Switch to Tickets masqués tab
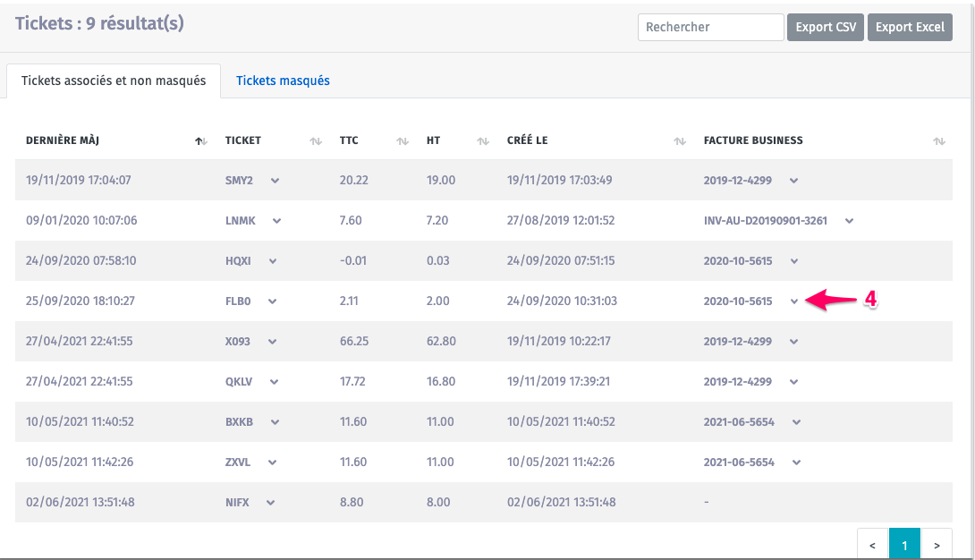Screen dimensions: 975x560 coord(283,81)
